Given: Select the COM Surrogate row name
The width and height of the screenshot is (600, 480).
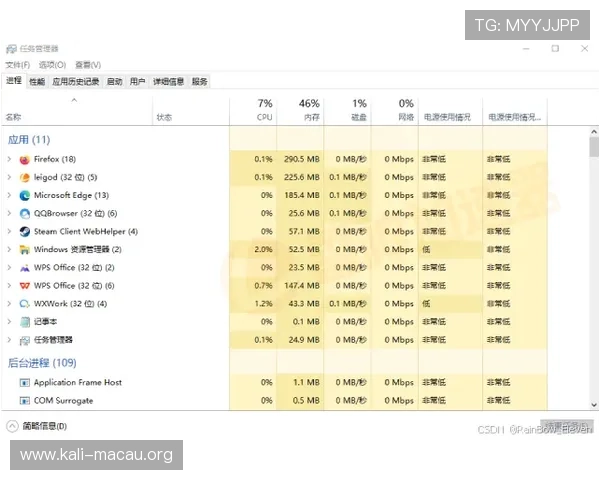Looking at the screenshot, I should click(x=64, y=400).
